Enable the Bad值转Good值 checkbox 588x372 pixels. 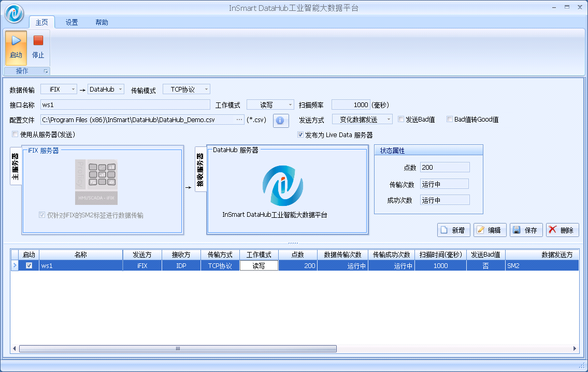tap(449, 119)
